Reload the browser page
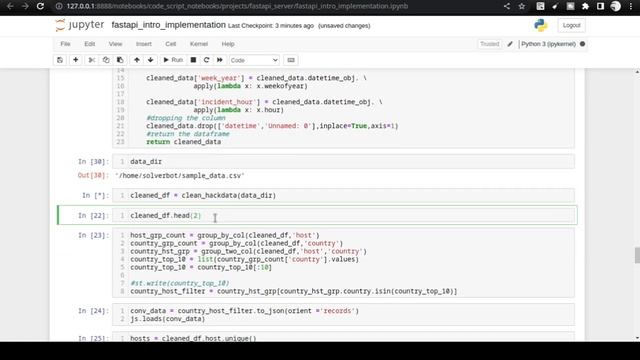The width and height of the screenshot is (640, 360). (x=40, y=6)
